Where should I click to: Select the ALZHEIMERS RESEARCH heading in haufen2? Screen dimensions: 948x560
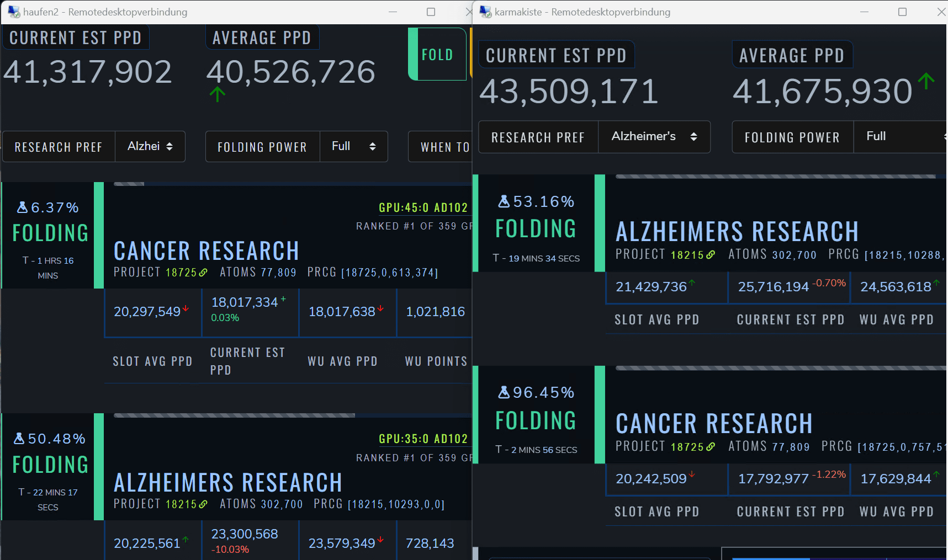[x=228, y=483]
